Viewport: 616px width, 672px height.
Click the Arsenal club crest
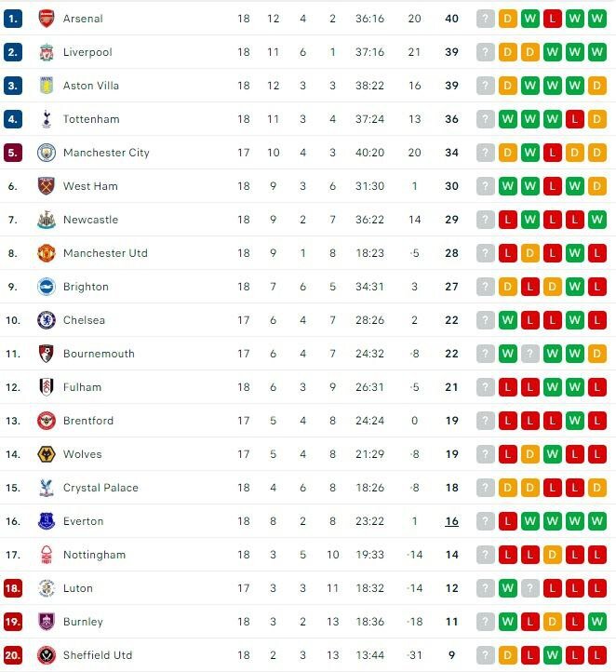pos(47,19)
